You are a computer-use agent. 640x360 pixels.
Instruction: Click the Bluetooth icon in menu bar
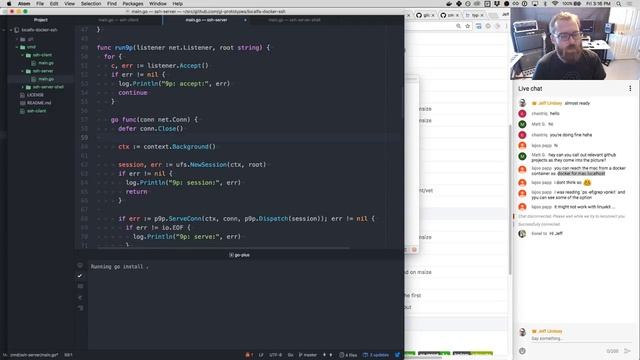pos(545,3)
